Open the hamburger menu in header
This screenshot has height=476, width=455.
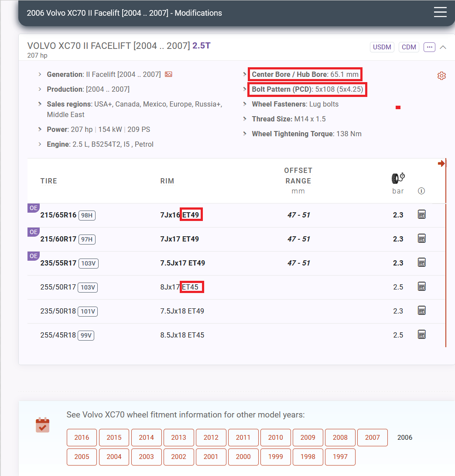(440, 12)
